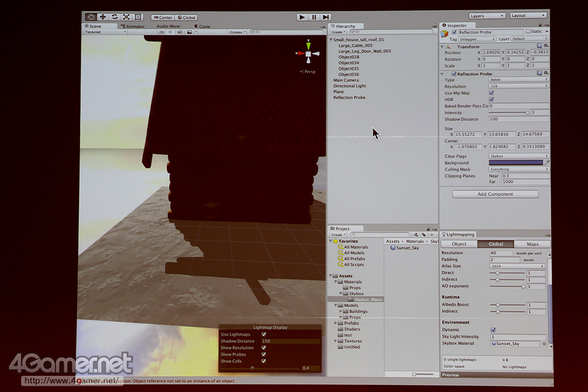
Task: Switch to the Animator tab
Action: pos(133,26)
